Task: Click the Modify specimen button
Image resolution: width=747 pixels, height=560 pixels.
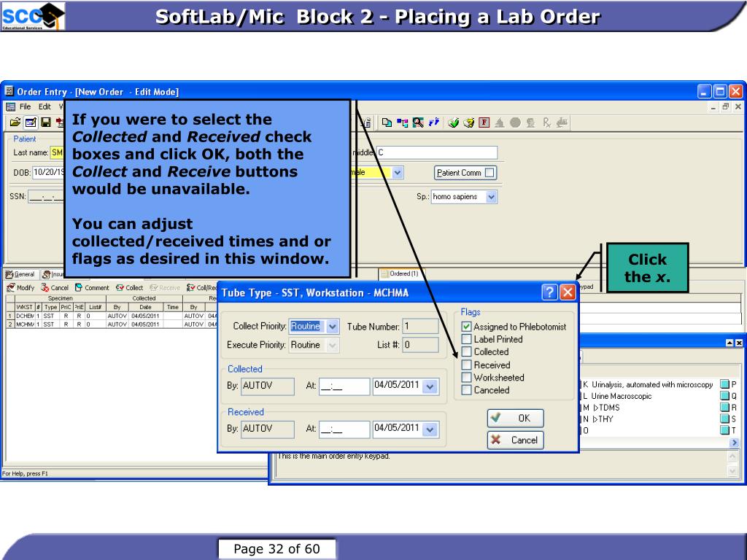Action: [x=20, y=287]
